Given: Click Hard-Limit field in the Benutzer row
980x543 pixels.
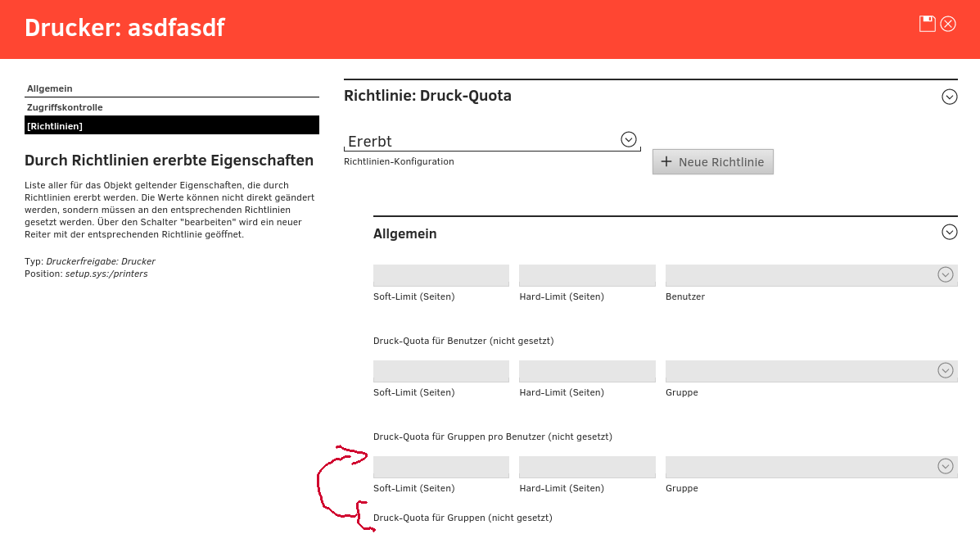Looking at the screenshot, I should (587, 275).
